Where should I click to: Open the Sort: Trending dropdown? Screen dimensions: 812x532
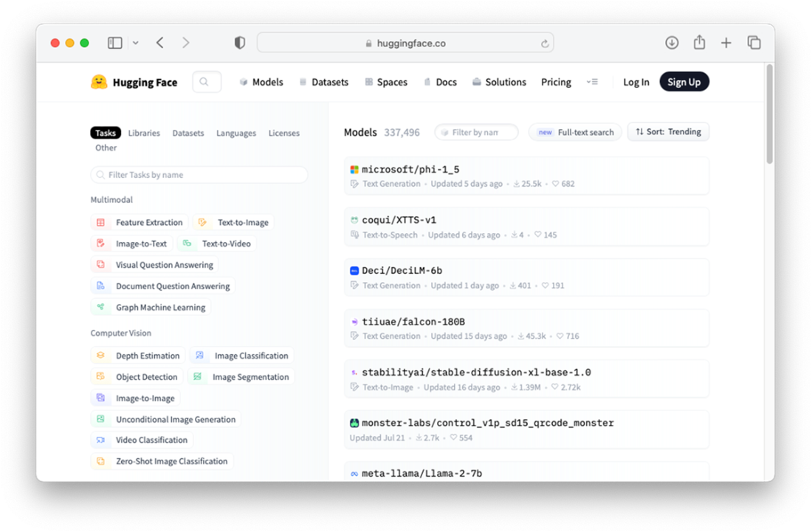(x=668, y=132)
